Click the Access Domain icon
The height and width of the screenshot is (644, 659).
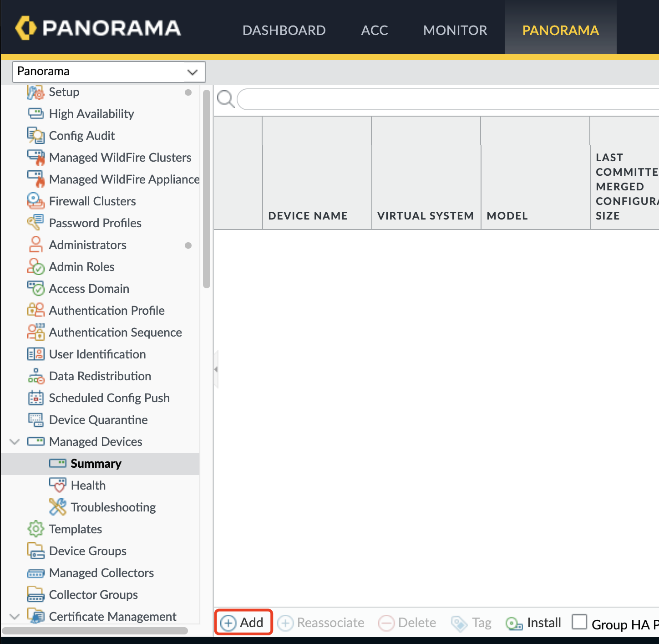pos(36,288)
